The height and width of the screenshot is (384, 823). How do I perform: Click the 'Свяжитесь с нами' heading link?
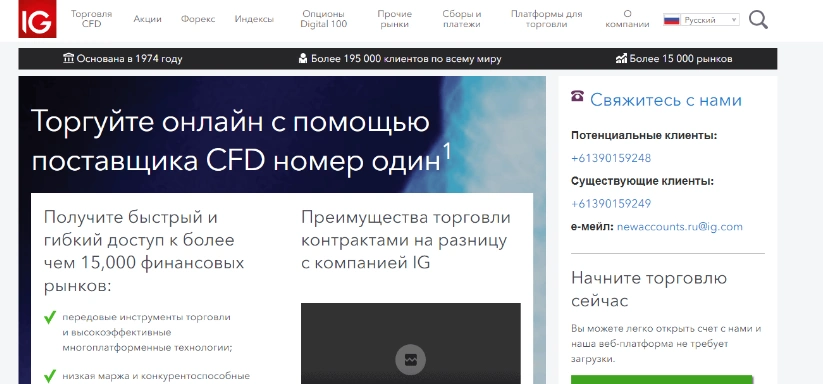click(x=666, y=100)
